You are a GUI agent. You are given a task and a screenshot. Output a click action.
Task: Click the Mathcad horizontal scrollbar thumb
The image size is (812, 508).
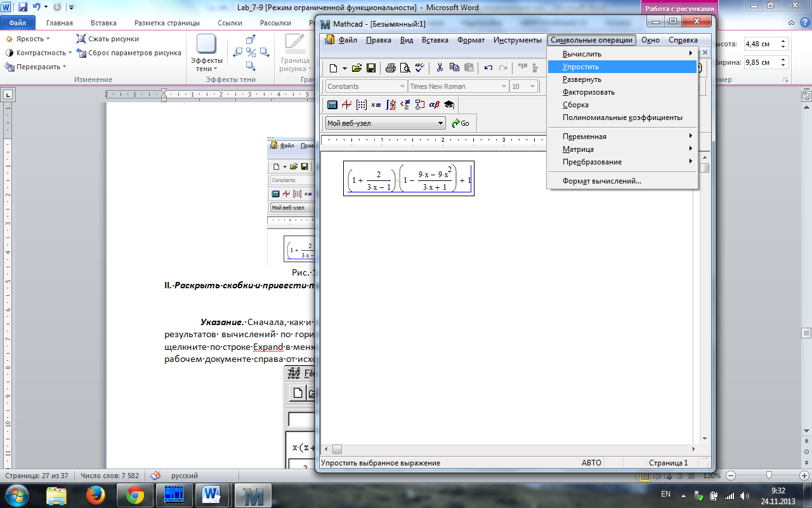pyautogui.click(x=337, y=449)
